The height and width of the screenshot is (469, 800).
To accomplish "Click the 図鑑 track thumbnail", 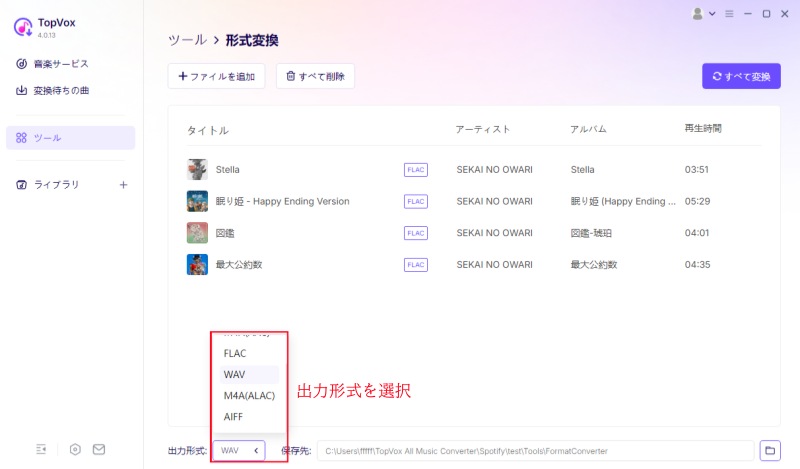I will point(197,233).
